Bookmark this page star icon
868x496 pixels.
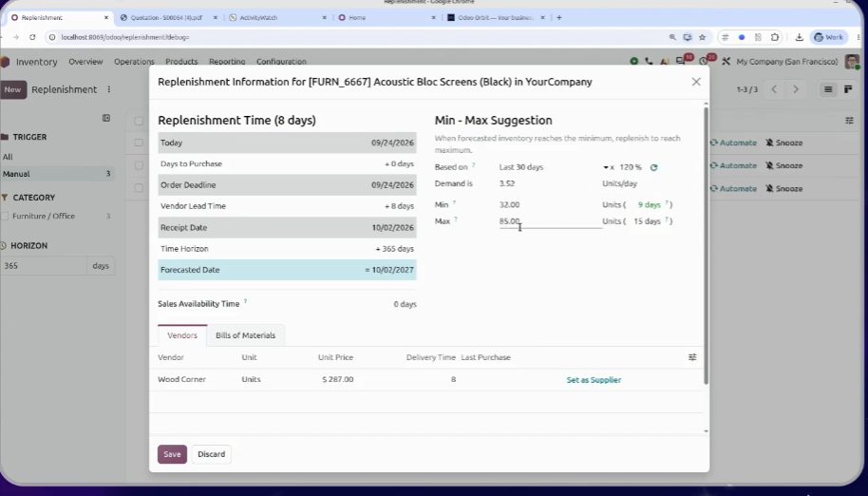(x=702, y=37)
